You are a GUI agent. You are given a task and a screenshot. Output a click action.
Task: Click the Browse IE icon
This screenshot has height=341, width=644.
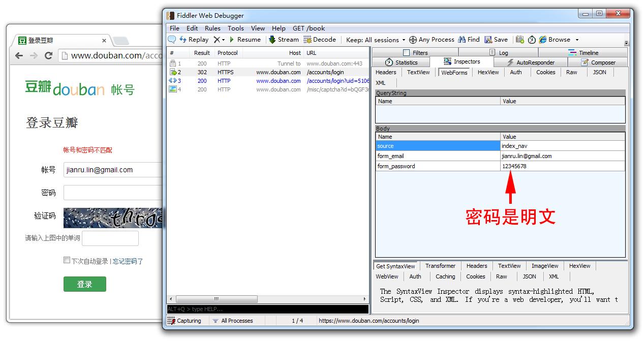543,39
